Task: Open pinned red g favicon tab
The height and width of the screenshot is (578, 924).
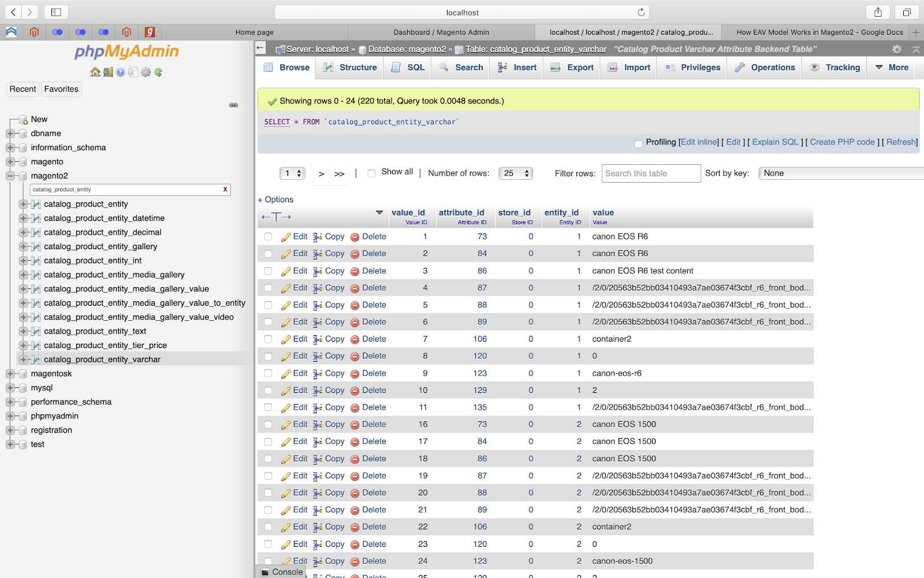Action: click(150, 32)
